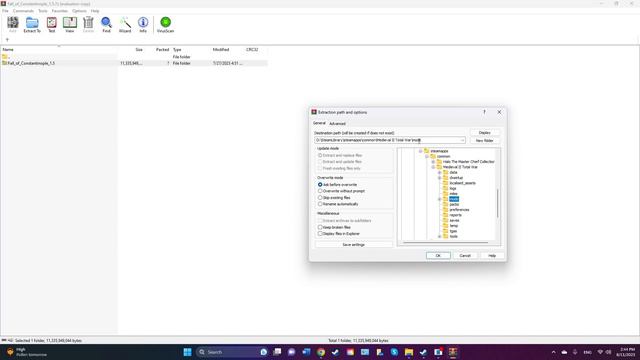Image resolution: width=640 pixels, height=360 pixels.
Task: Open the Tools menu
Action: tap(43, 11)
